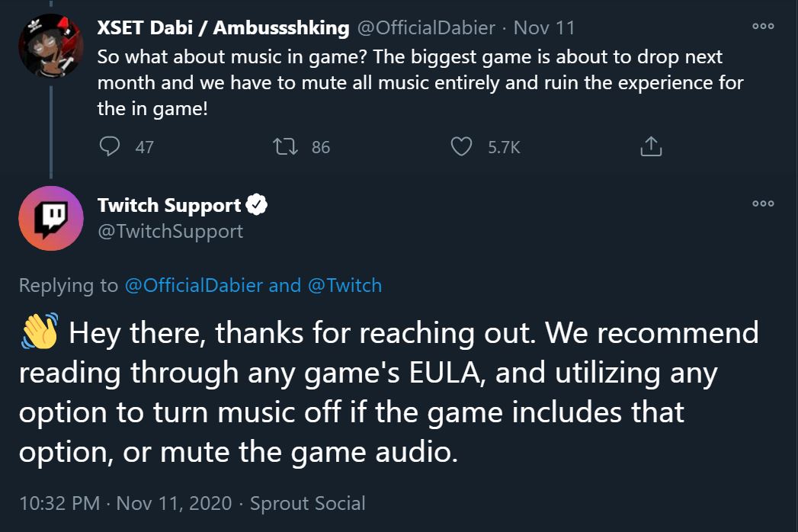Screen dimensions: 798x532
Task: Open the Nov 11 timestamp of Dabi's tweet
Action: click(x=544, y=29)
